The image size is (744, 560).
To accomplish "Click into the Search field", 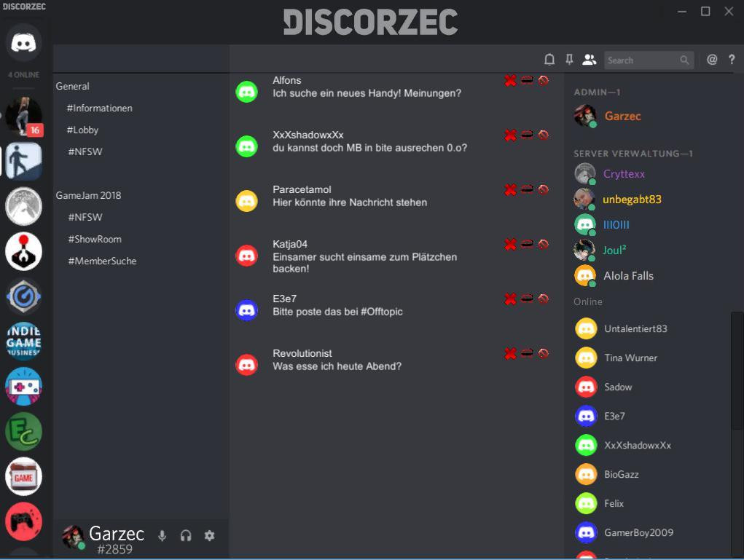I will point(649,60).
